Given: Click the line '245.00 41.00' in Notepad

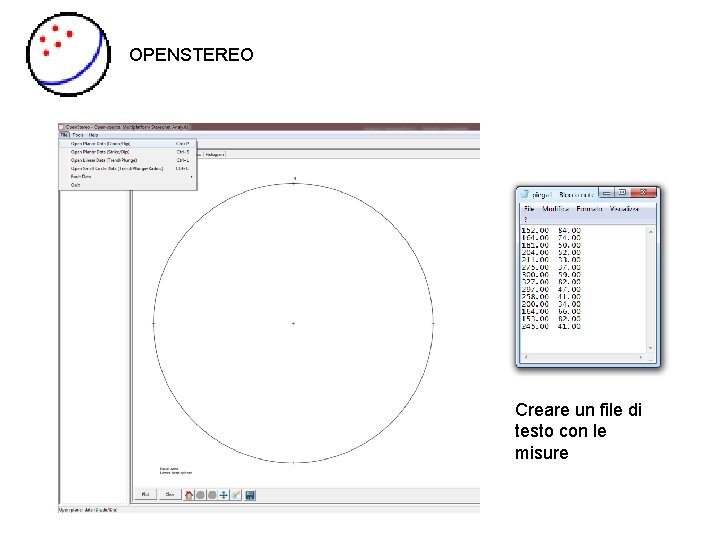Looking at the screenshot, I should pos(551,326).
